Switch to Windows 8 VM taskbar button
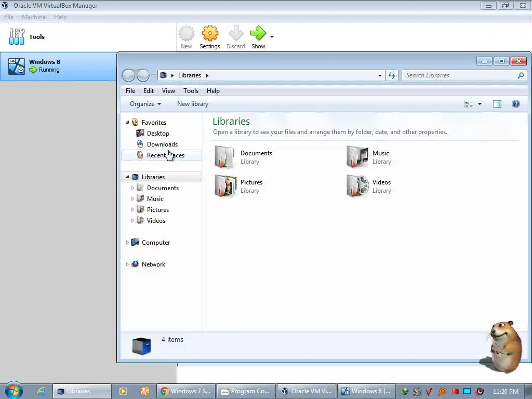 [366, 391]
